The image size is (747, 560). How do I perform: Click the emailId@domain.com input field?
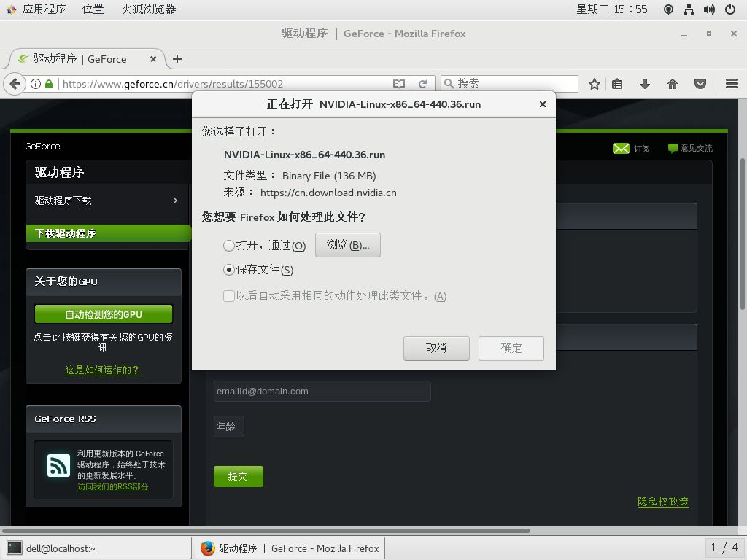tap(322, 391)
